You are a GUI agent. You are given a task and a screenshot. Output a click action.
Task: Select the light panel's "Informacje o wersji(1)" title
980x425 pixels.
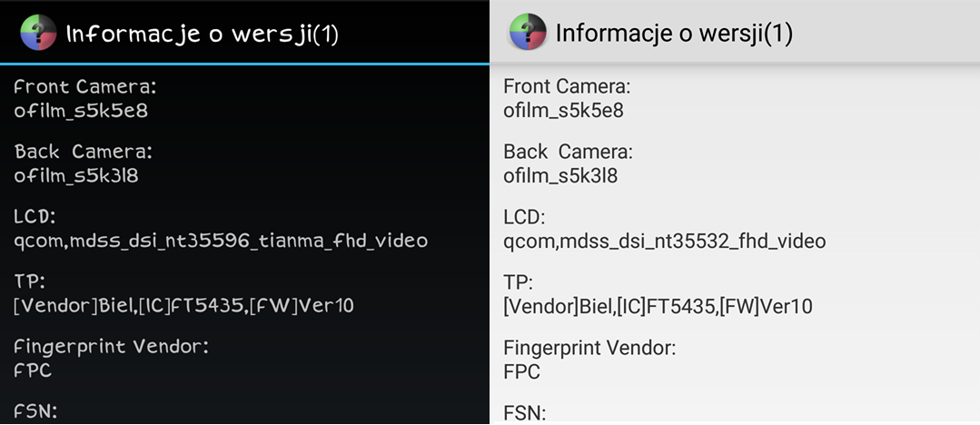point(674,34)
